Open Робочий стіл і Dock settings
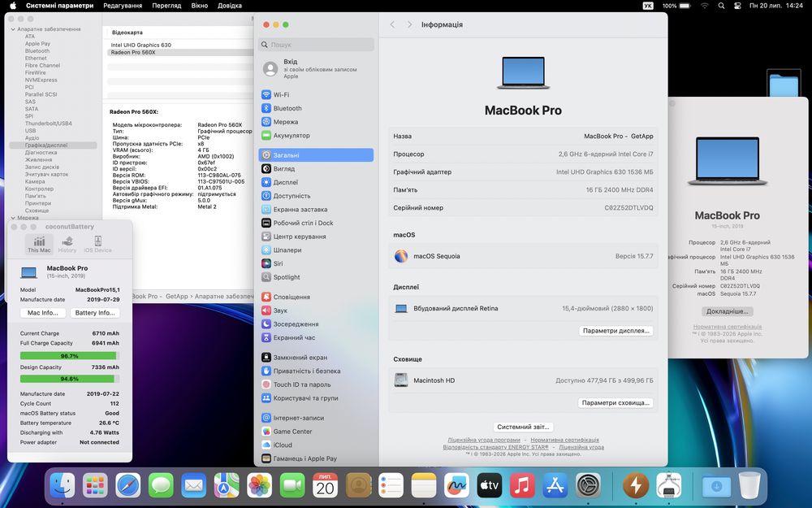This screenshot has height=508, width=812. point(316,223)
